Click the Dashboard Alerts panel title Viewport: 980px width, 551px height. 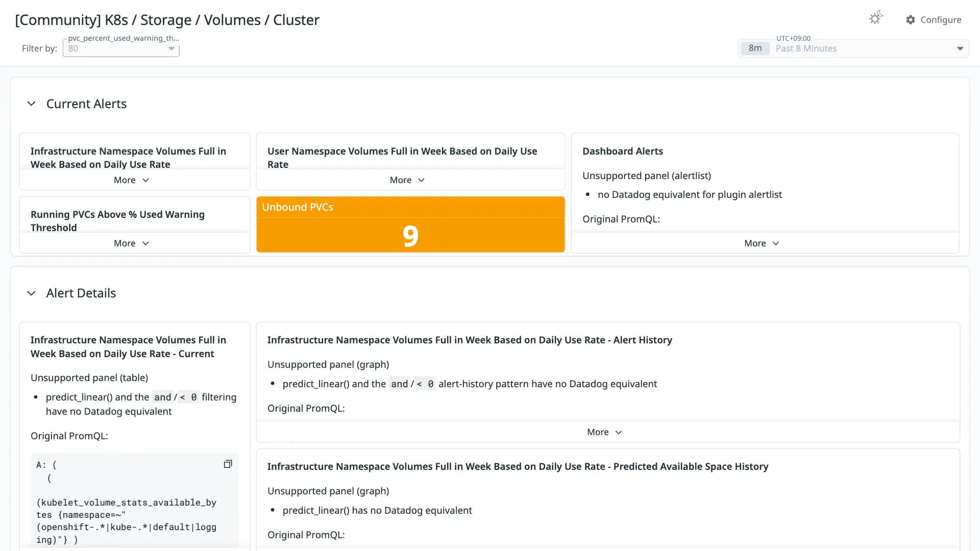pyautogui.click(x=623, y=151)
